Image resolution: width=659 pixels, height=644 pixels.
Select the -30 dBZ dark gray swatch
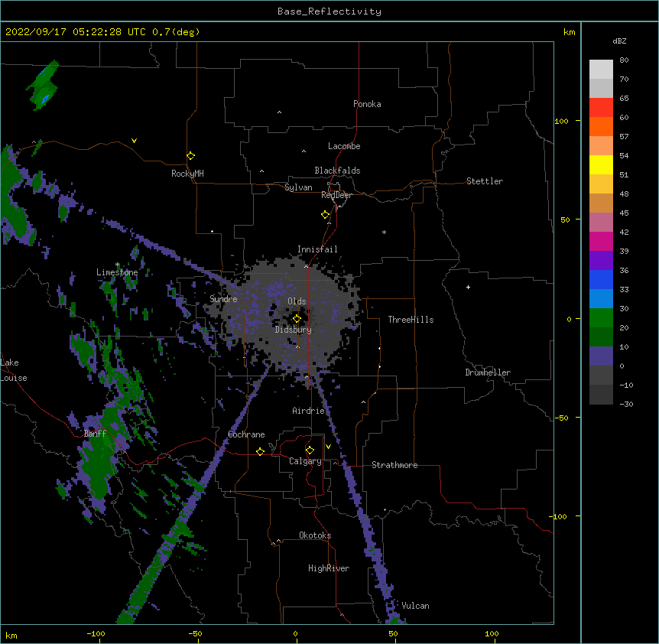click(x=601, y=395)
